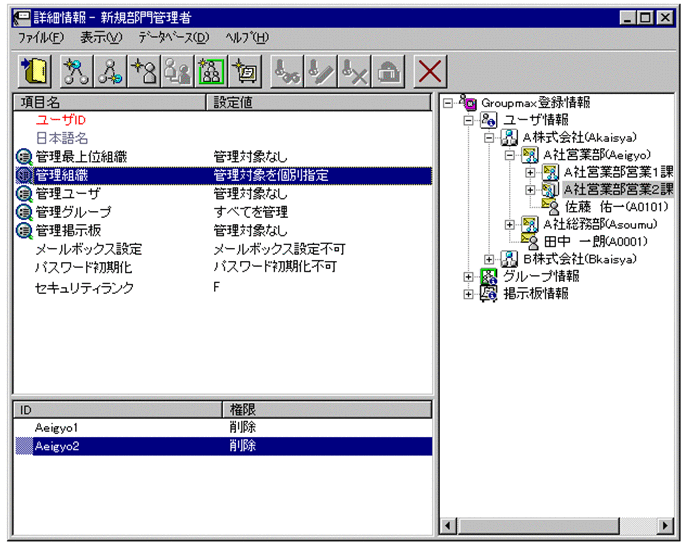Click the grayed two-users toolbar icon

click(178, 71)
